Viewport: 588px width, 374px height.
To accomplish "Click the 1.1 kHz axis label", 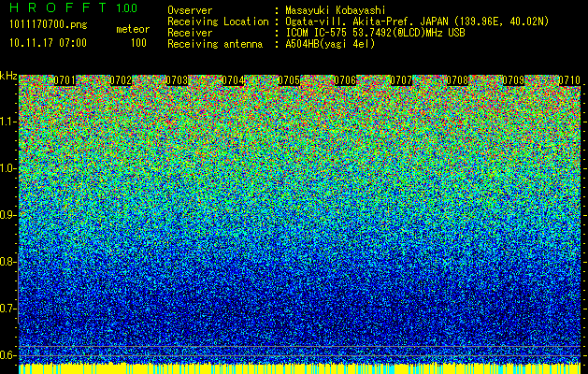I will tap(8, 122).
